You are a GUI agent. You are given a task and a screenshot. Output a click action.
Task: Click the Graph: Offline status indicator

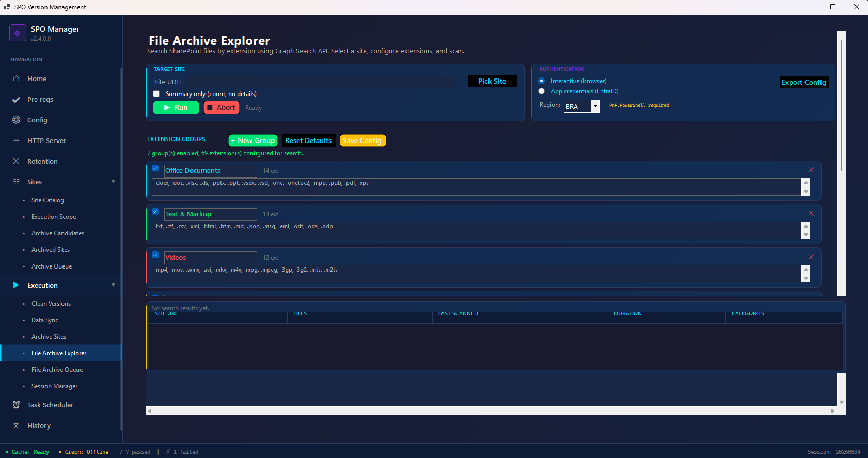click(84, 452)
